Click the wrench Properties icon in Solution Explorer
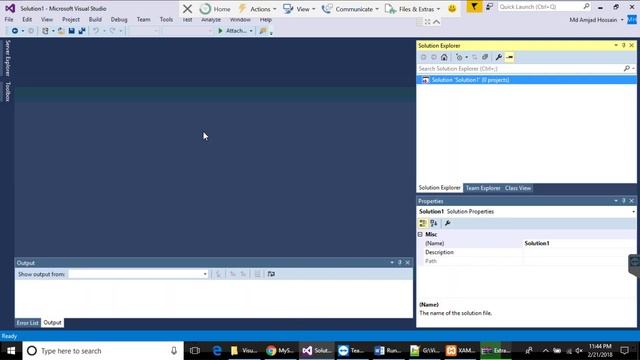 pyautogui.click(x=498, y=58)
